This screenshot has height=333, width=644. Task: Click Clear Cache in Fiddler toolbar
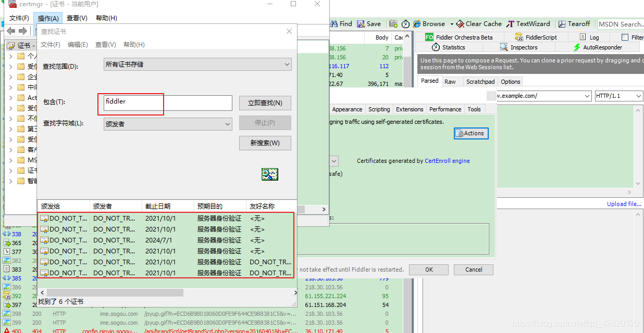[x=479, y=24]
